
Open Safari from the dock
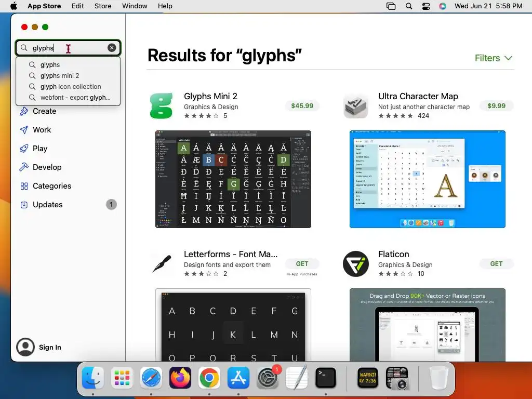pos(151,378)
